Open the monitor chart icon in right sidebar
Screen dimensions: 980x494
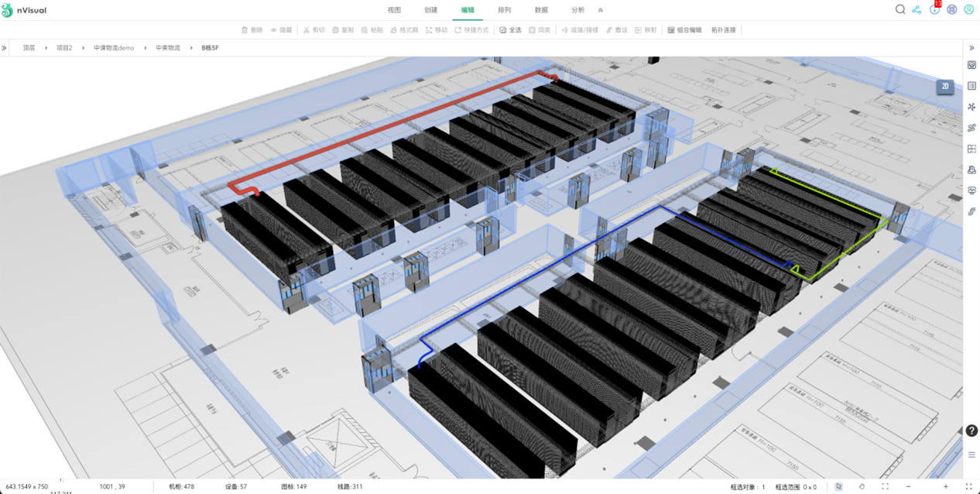[972, 190]
